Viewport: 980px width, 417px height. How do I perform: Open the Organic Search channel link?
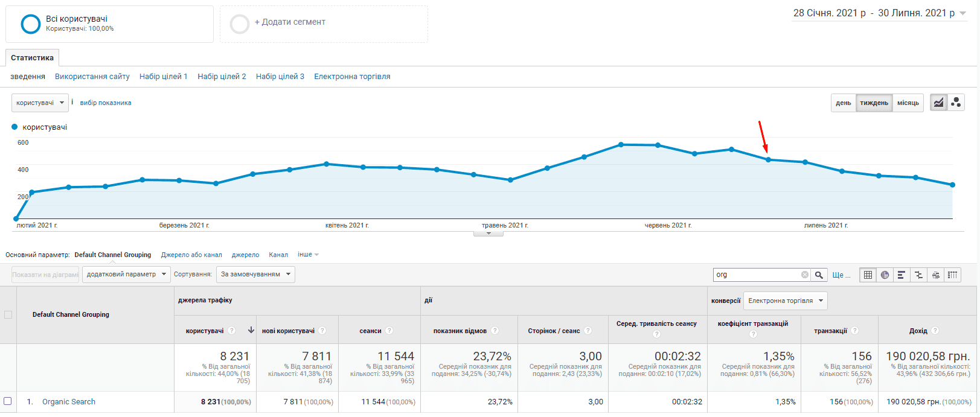tap(69, 402)
